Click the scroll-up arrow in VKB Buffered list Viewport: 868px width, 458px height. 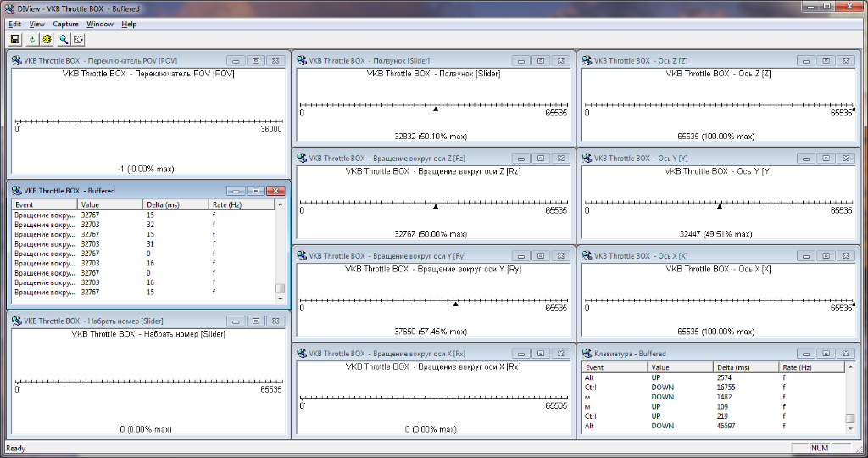click(280, 204)
